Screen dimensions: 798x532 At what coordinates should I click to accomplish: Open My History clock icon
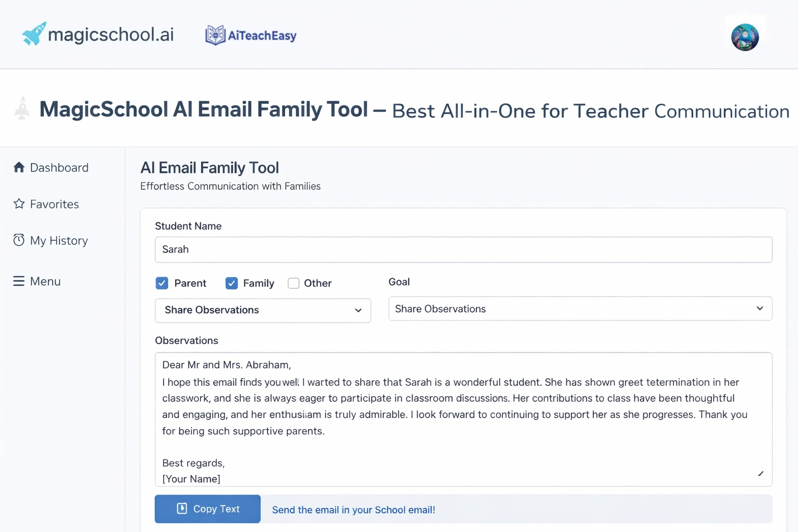click(19, 240)
